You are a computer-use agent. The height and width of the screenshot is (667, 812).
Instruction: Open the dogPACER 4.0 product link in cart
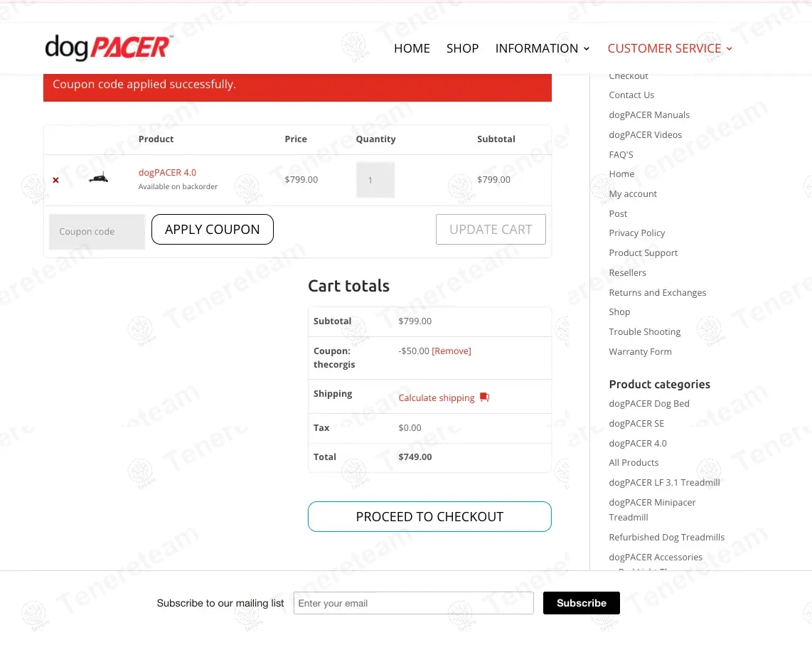[167, 173]
